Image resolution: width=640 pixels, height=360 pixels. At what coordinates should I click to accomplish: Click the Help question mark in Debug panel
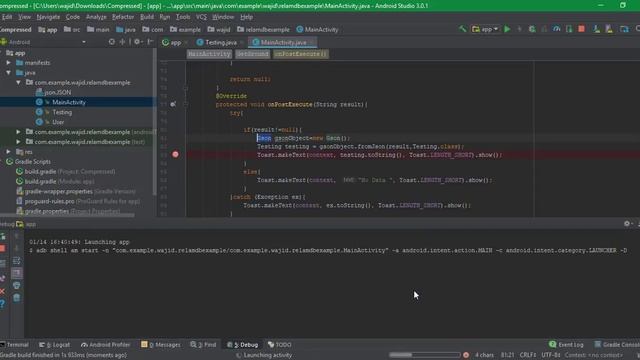pos(2,304)
